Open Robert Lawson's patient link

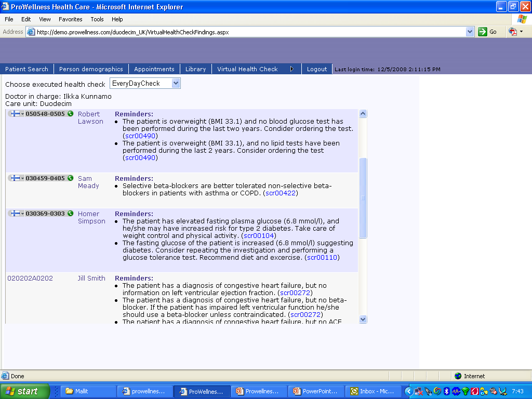point(90,118)
